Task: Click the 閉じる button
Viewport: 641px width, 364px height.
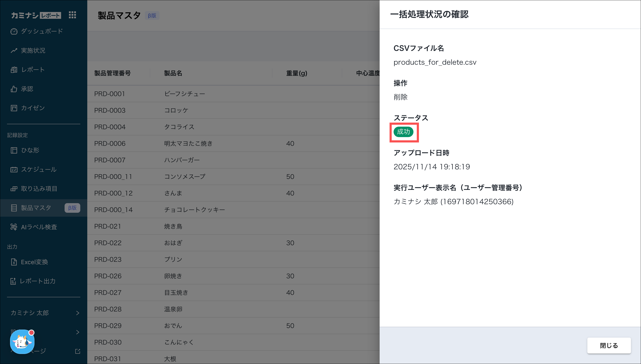Action: click(609, 345)
